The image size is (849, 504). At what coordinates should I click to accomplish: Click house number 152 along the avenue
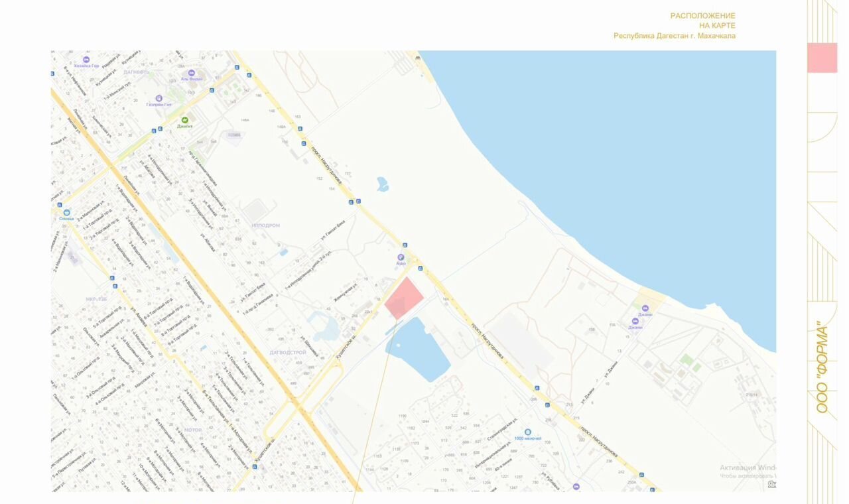(x=320, y=178)
